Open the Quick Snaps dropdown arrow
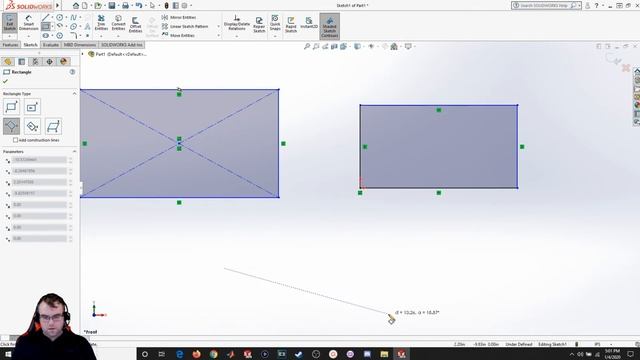The image size is (640, 360). coord(275,36)
